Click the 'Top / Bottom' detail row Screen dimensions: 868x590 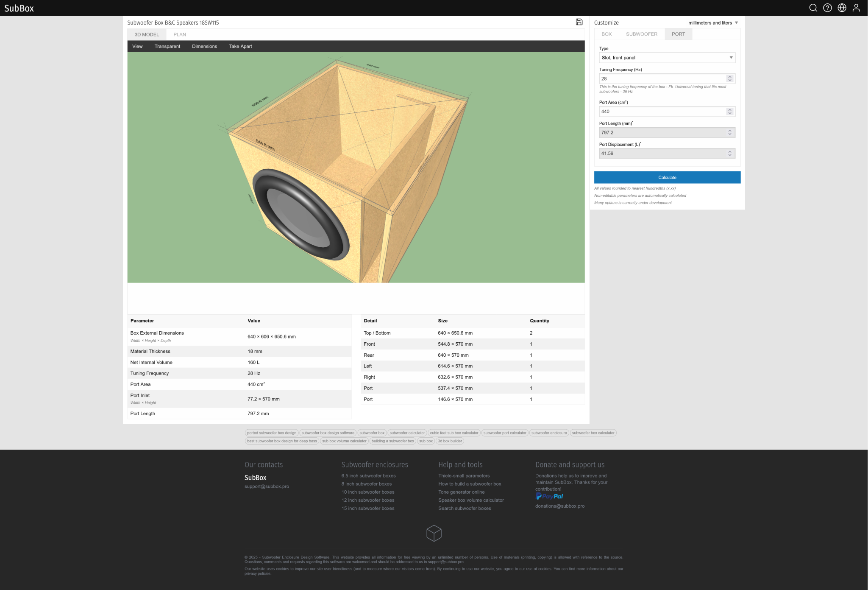click(473, 333)
